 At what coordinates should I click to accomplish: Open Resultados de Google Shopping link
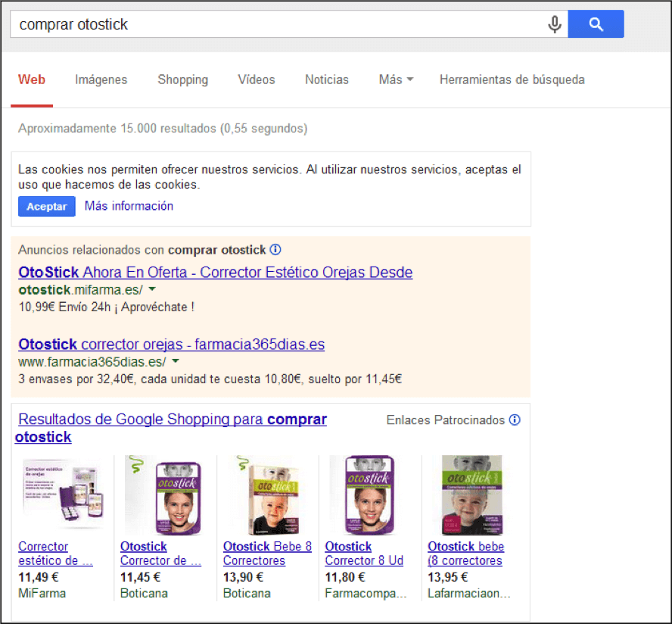point(172,428)
